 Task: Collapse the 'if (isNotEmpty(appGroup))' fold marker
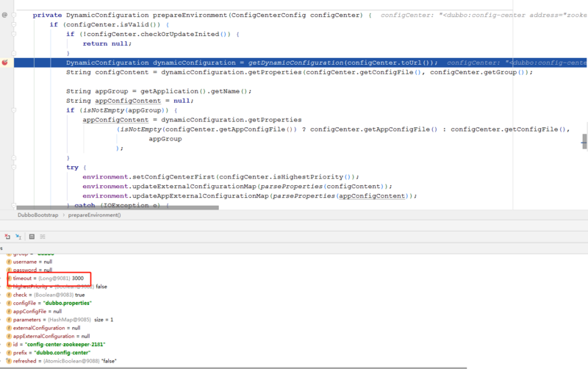tap(14, 110)
